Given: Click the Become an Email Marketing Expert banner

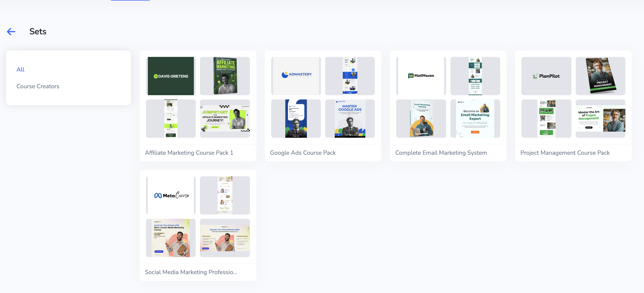Looking at the screenshot, I should pos(475,119).
